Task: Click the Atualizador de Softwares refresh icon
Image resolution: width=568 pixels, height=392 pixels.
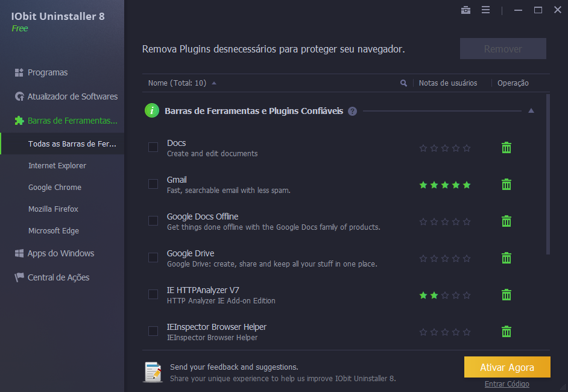Action: (x=19, y=96)
